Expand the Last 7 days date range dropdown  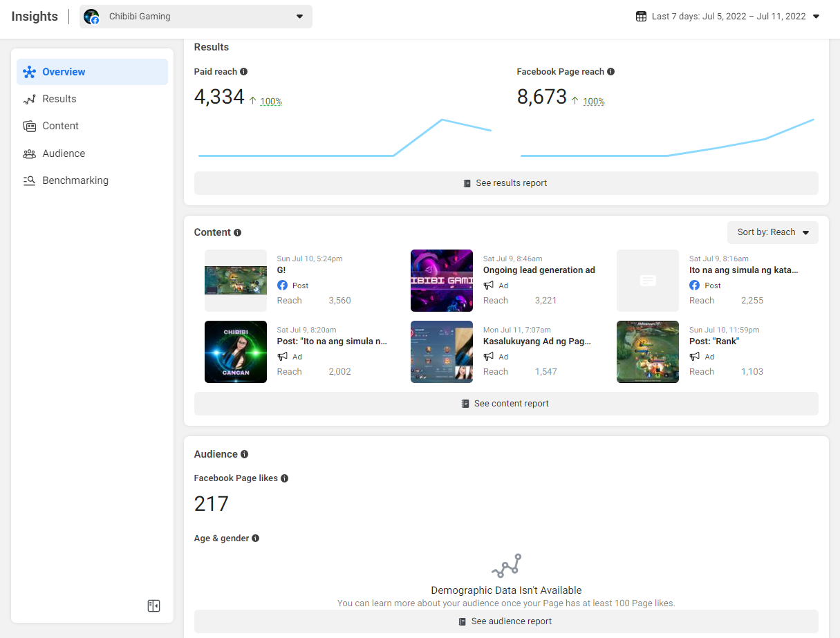[x=729, y=17]
